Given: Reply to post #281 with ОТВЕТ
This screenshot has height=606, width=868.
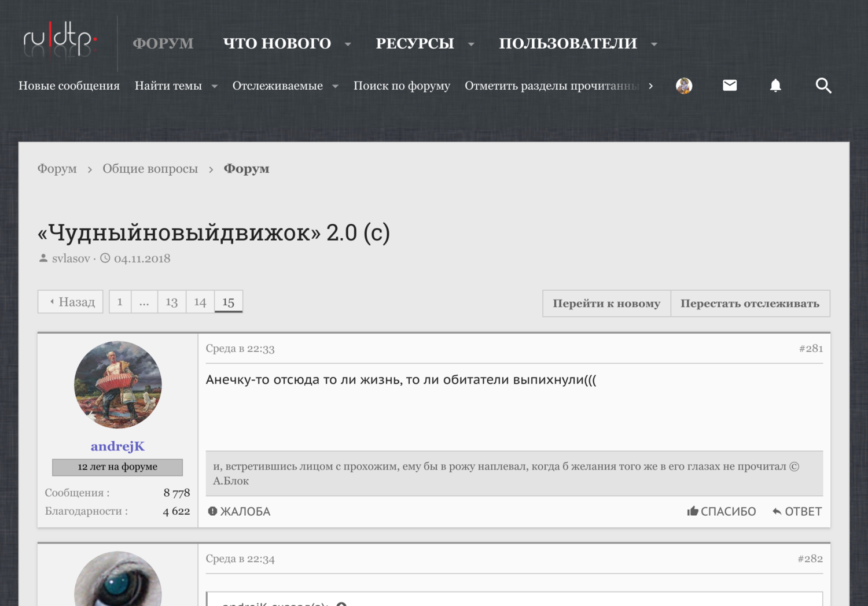Looking at the screenshot, I should coord(797,511).
